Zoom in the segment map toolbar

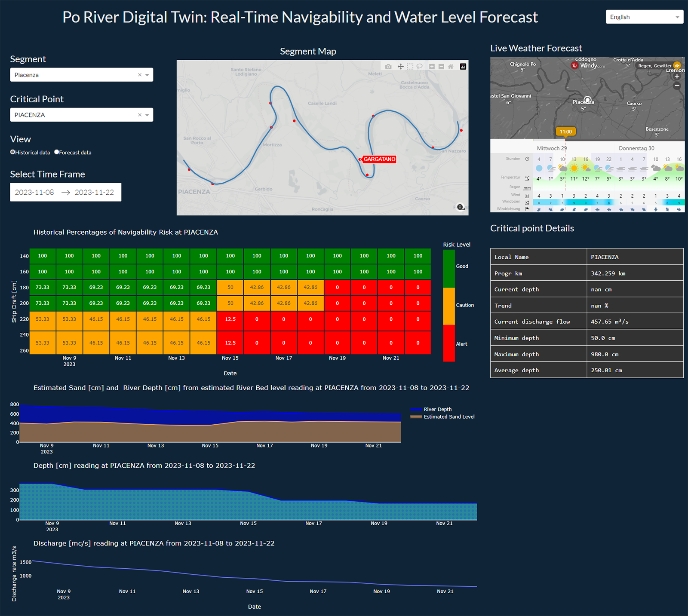tap(432, 67)
